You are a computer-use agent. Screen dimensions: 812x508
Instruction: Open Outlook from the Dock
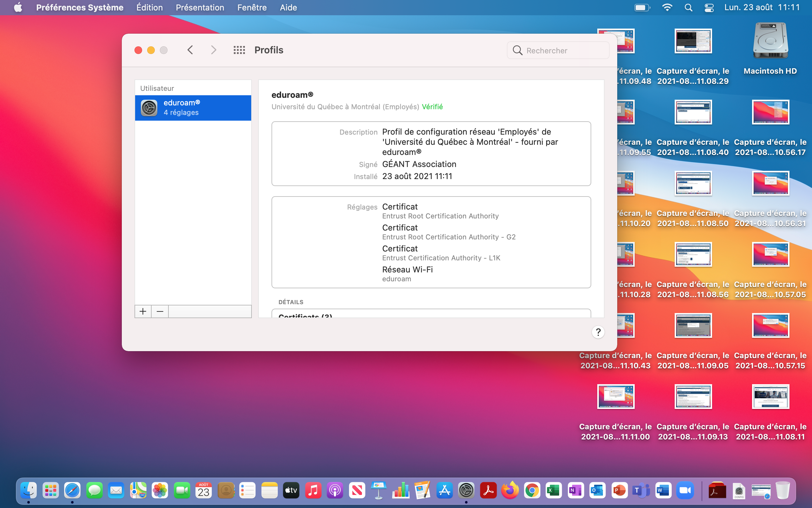coord(598,491)
